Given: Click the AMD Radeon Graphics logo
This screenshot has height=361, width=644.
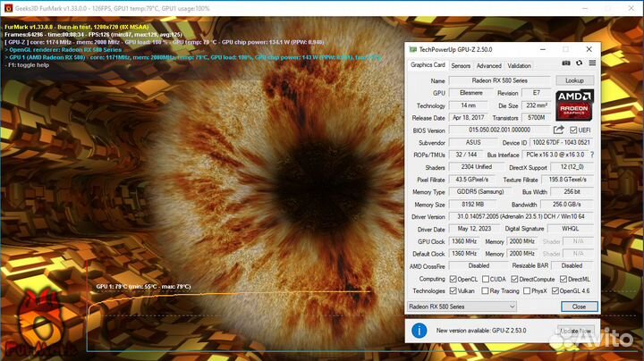Looking at the screenshot, I should pyautogui.click(x=574, y=105).
